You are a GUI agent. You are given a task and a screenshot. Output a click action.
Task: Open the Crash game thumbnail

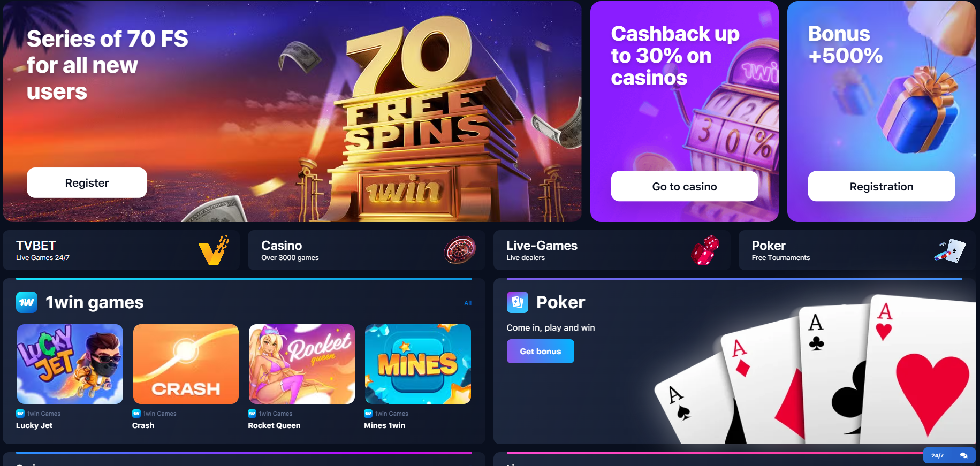(x=186, y=364)
